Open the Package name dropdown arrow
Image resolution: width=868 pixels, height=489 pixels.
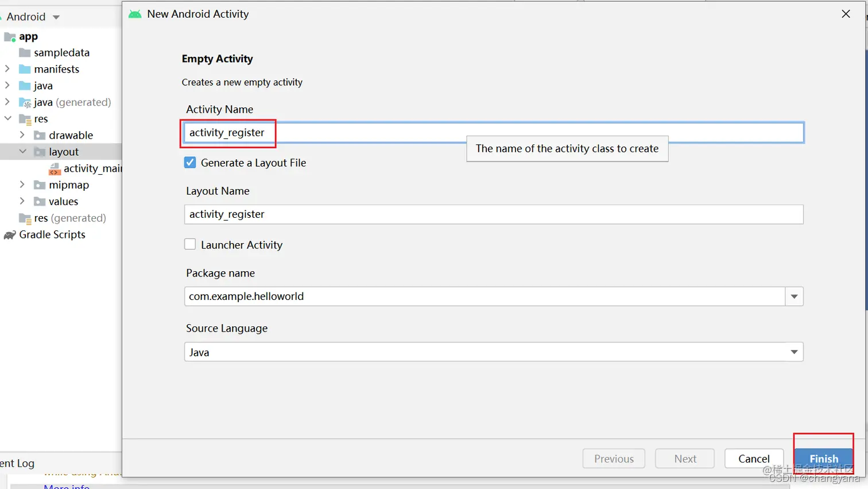pos(795,297)
